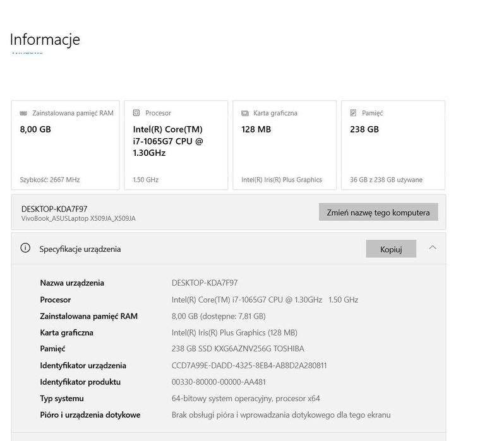Click the Pamięć storage icon
Viewport: 504px width, 441px height.
tap(354, 113)
